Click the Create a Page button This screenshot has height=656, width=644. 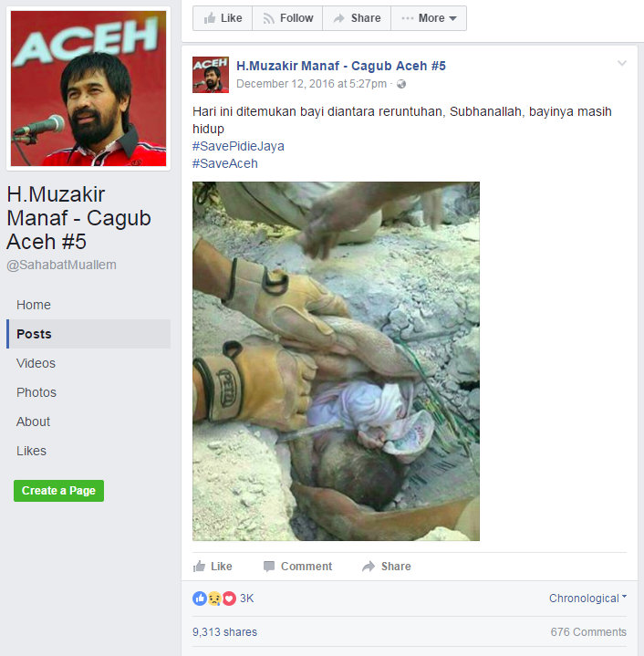58,490
